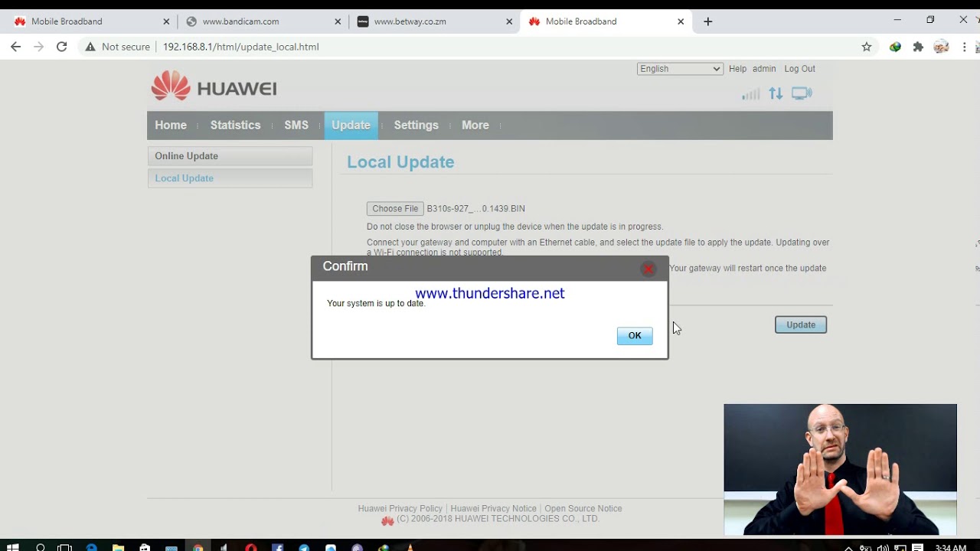Viewport: 980px width, 551px height.
Task: Open the Statistics tab
Action: [x=235, y=126]
